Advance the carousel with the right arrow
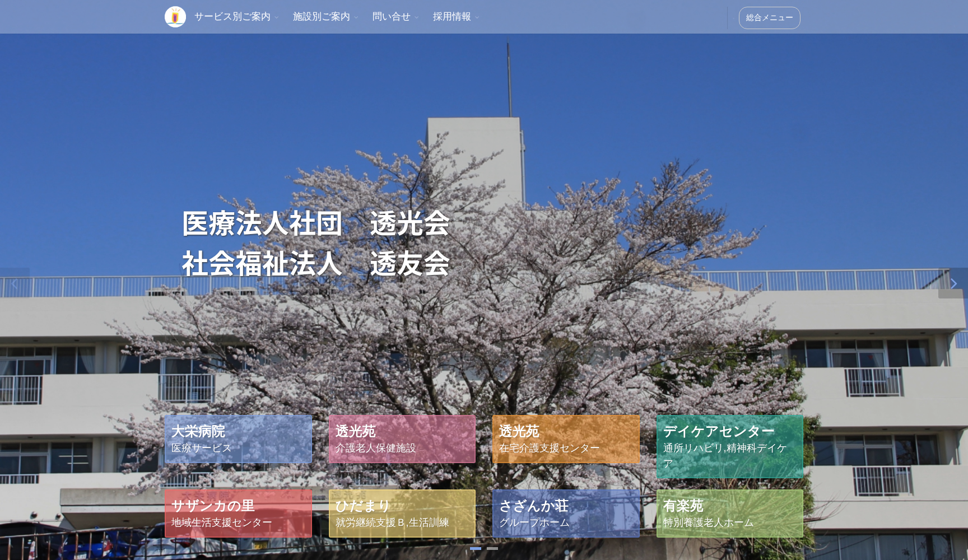Viewport: 968px width, 560px height. coord(954,284)
